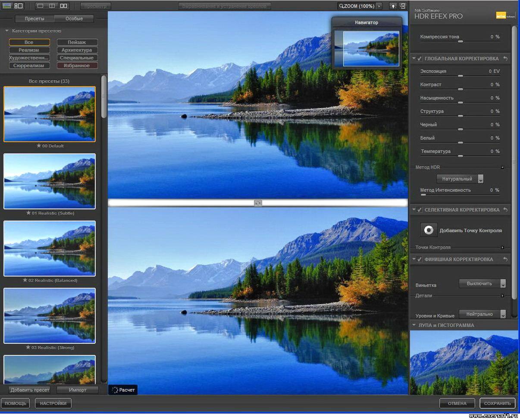
Task: Click the star next to 00 Default
Action: 39,146
